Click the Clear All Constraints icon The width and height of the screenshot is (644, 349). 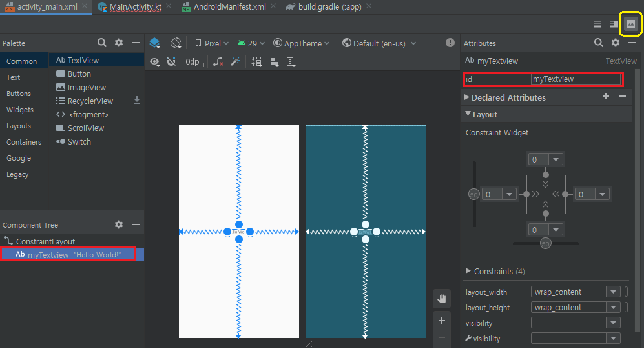[218, 62]
